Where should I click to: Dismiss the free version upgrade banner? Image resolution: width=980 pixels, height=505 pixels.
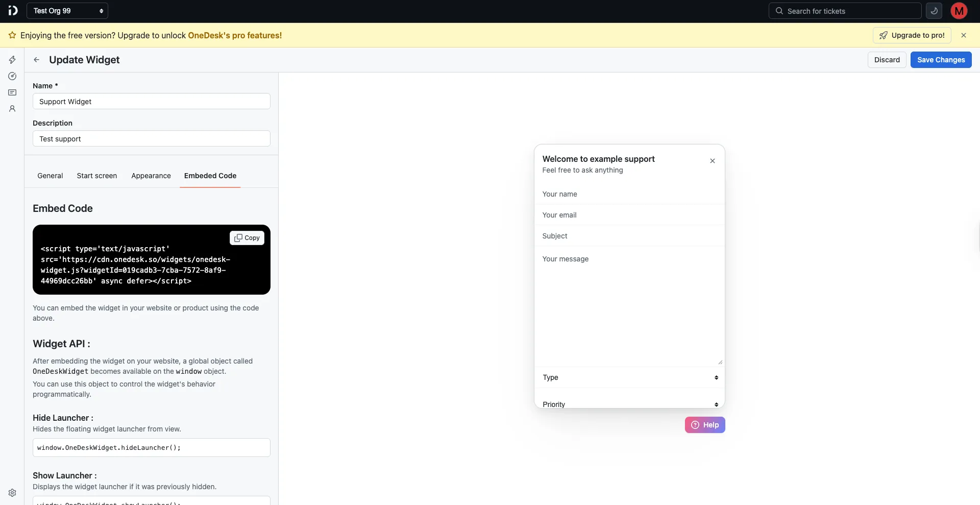(x=964, y=35)
